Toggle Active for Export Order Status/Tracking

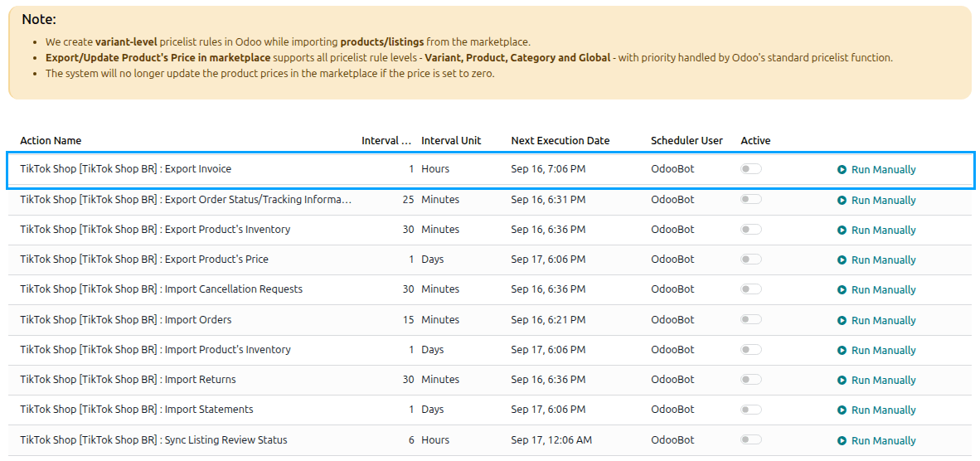tap(751, 199)
